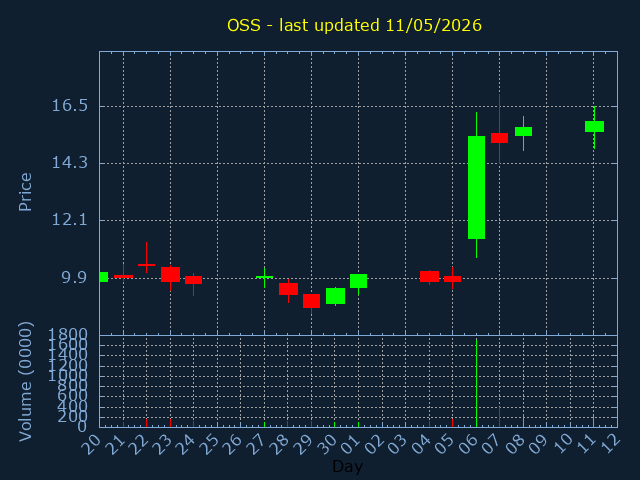Click the chart title 'OSS - last updated 11/05/2026'
Screen dimensions: 640x480
[354, 25]
